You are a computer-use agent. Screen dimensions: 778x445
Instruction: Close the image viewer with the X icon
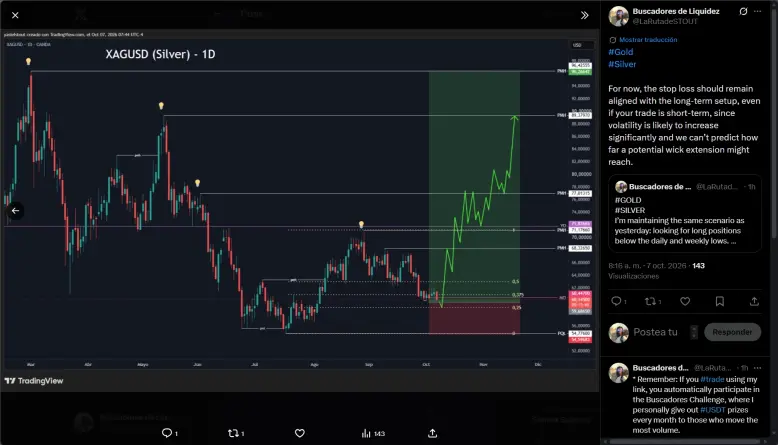tap(15, 15)
